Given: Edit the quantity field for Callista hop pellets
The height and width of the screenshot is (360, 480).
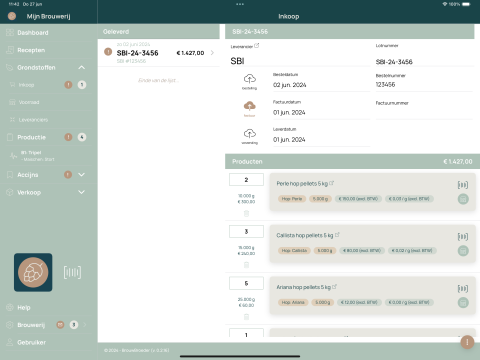Looking at the screenshot, I should click(x=246, y=231).
